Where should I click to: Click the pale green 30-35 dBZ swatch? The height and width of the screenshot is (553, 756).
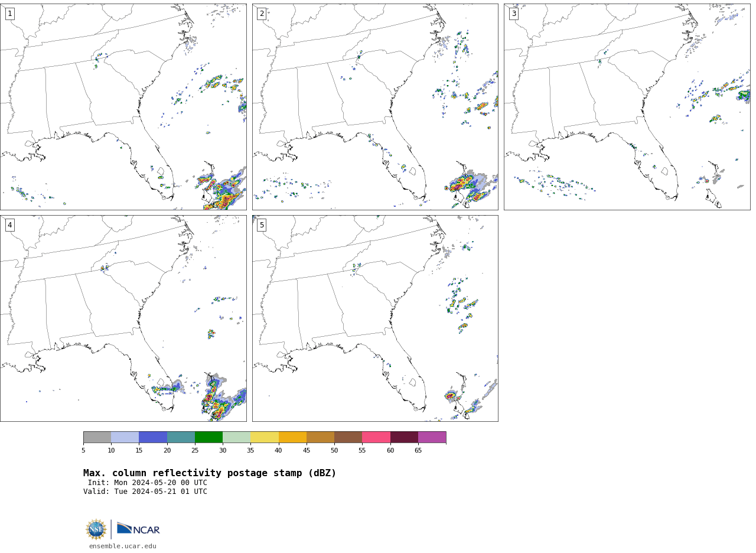[x=236, y=437]
